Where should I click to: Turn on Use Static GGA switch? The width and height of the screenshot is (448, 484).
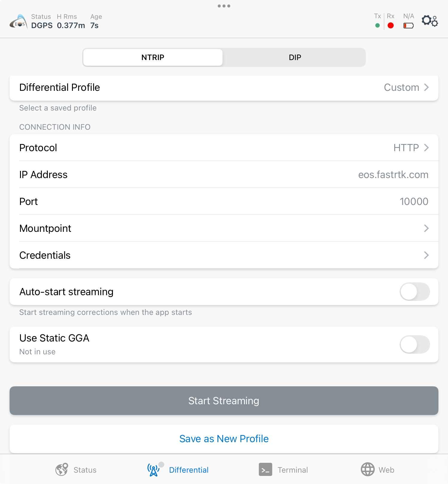tap(415, 344)
